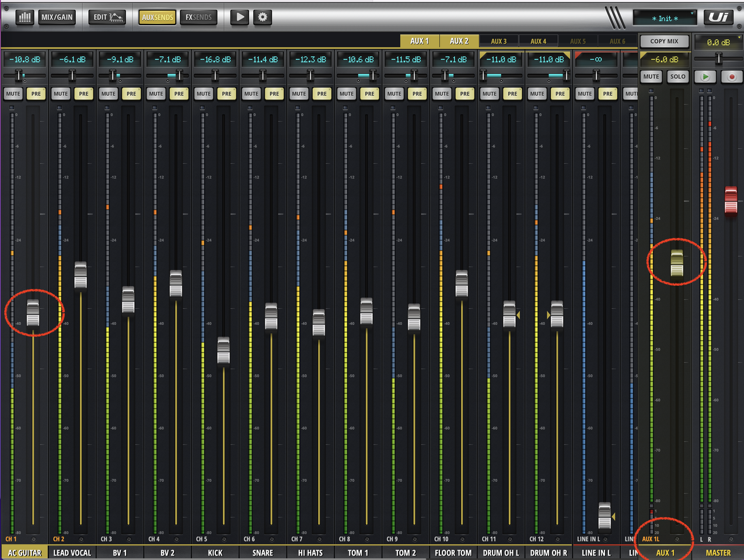This screenshot has height=560, width=744.
Task: Start recording with the red record button
Action: tap(731, 76)
